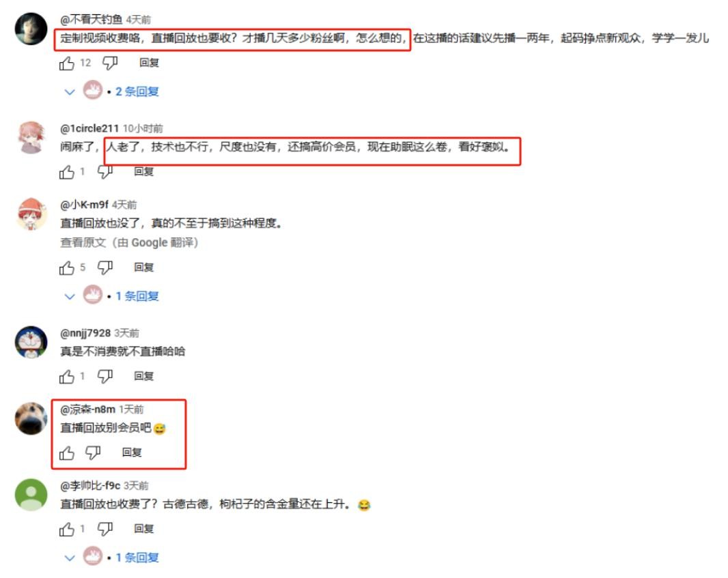Like the comment by @涼森-n8m
Viewport: 728px width, 578px height.
click(x=67, y=452)
